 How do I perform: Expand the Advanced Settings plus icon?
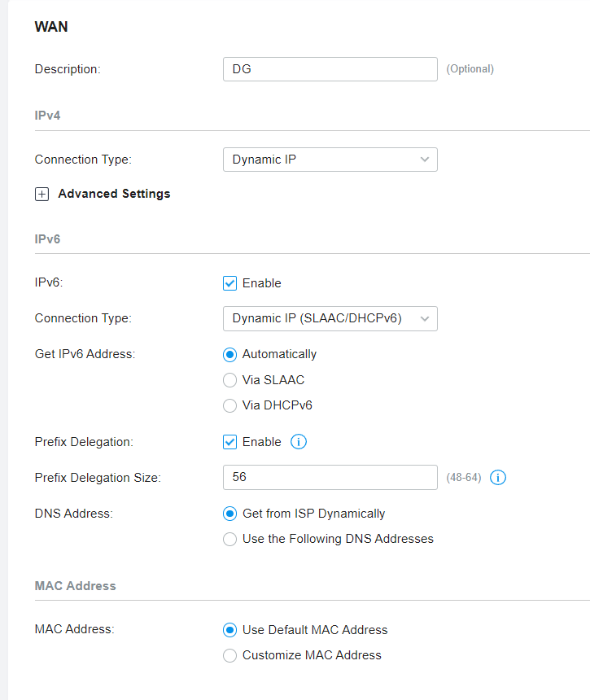(x=42, y=195)
